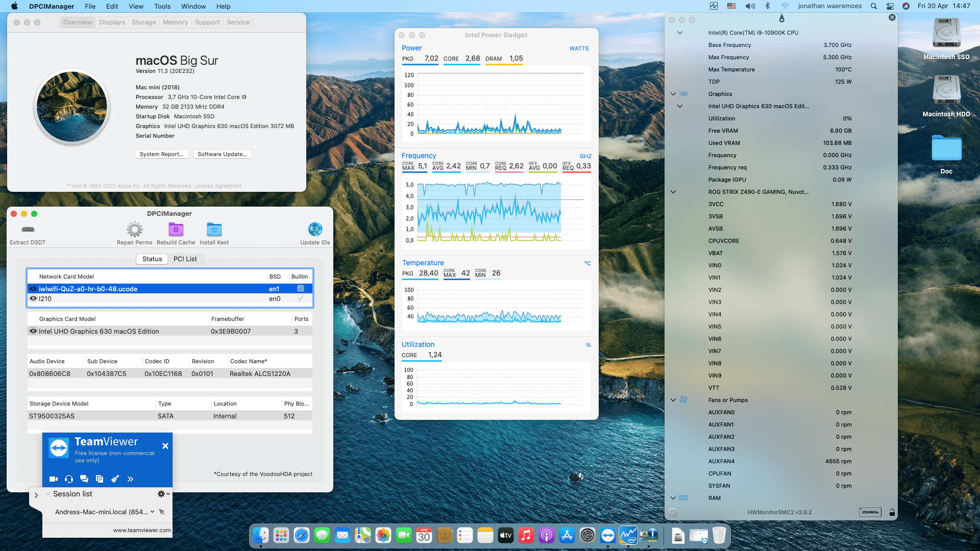
Task: Open System Preferences from the Dock
Action: pos(587,536)
